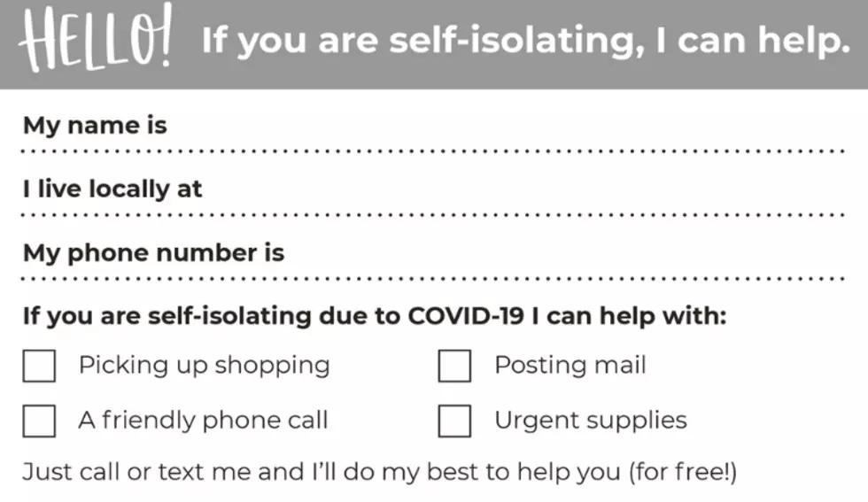Image resolution: width=868 pixels, height=502 pixels.
Task: Click the dotted line under My name is
Action: click(x=433, y=151)
